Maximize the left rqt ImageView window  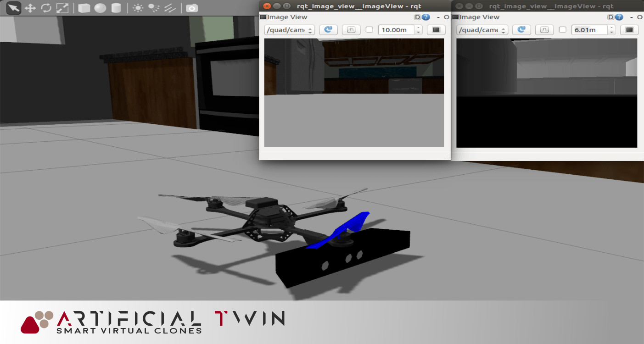286,6
